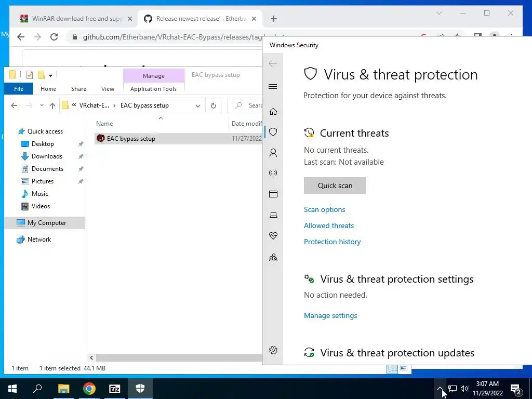
Task: Close the WinRAR browser tab
Action: [129, 19]
